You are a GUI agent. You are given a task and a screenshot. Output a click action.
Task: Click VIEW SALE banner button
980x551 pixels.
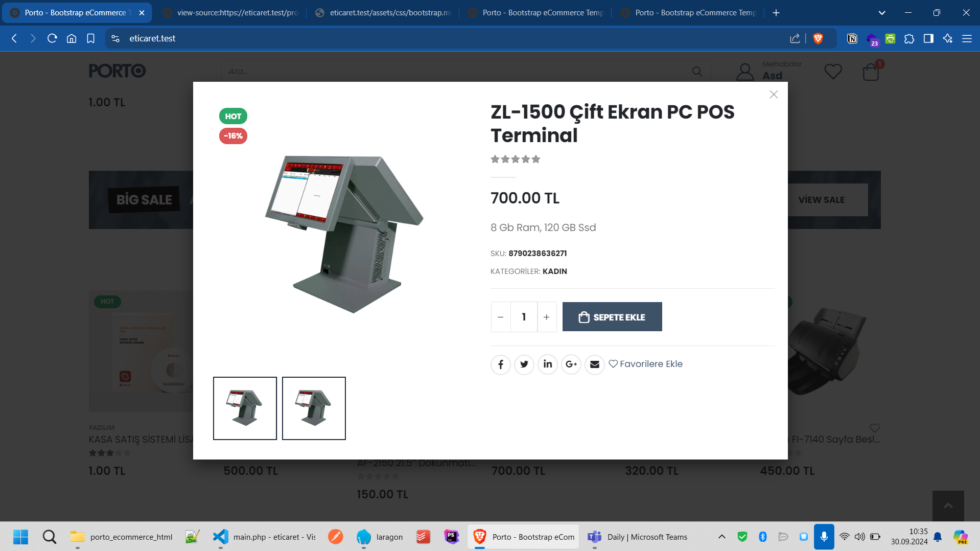pos(822,200)
